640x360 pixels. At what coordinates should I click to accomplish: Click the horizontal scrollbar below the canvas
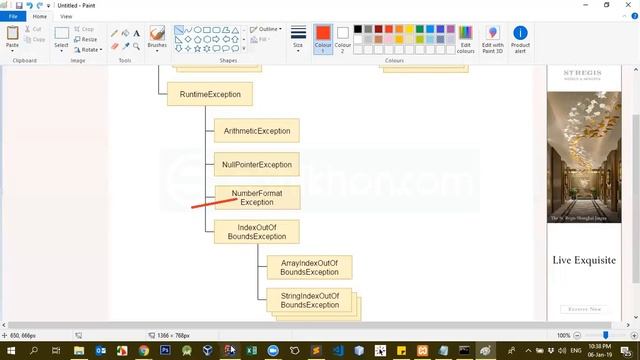point(309,325)
